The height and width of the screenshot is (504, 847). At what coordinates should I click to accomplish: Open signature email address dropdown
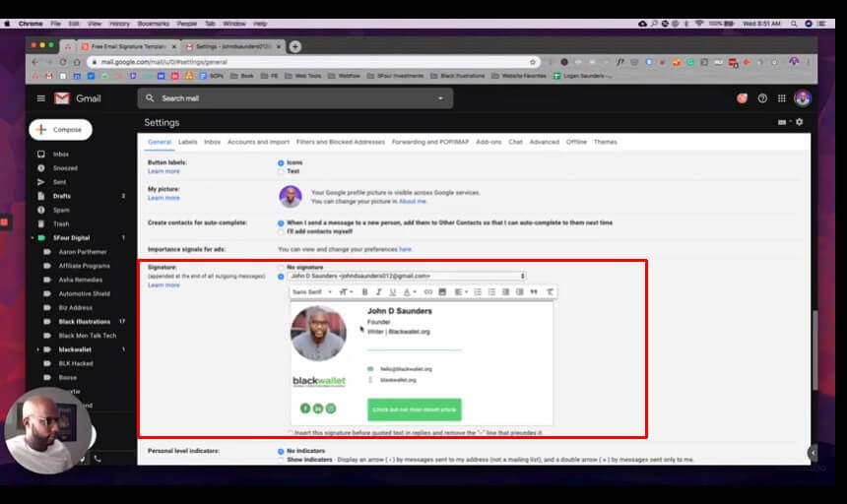[407, 276]
